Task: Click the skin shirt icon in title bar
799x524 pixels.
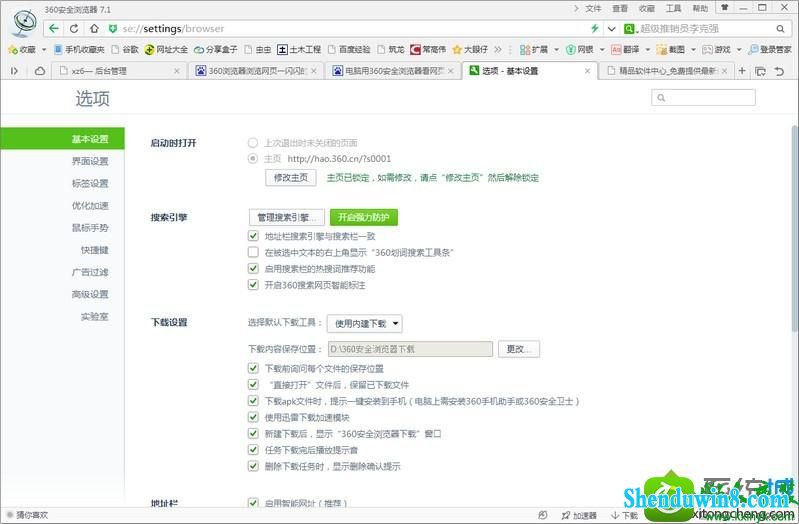Action: tap(724, 8)
